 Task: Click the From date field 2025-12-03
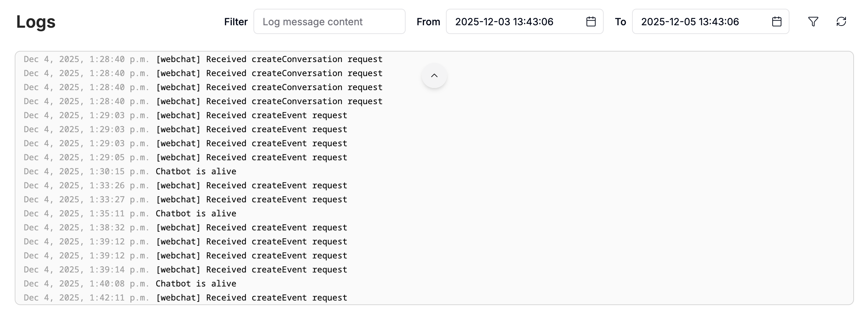click(524, 22)
